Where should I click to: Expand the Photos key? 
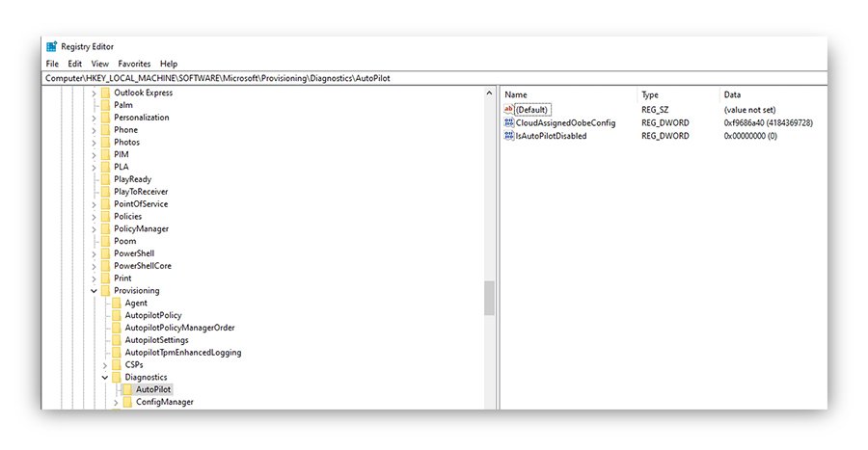pyautogui.click(x=94, y=143)
